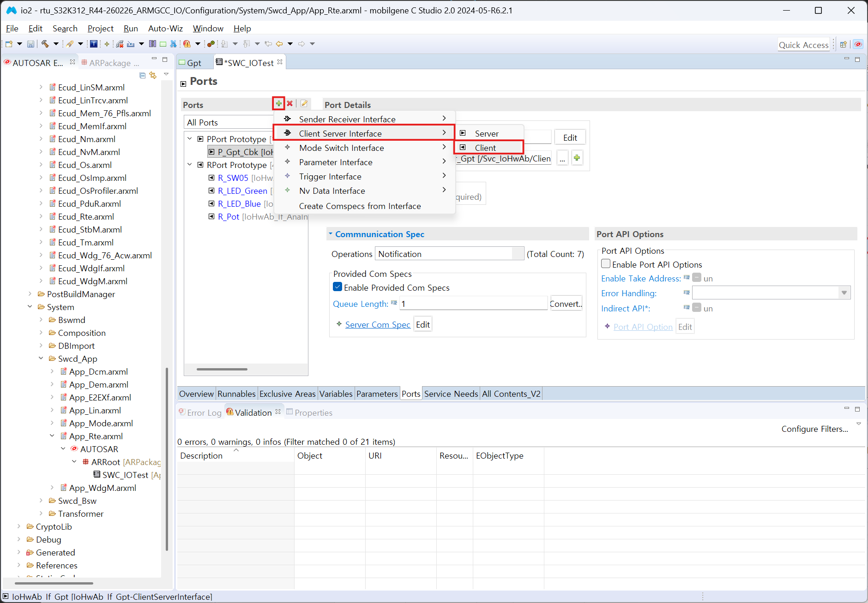Click the pencil Edit Port icon
Viewport: 868px width, 603px height.
click(x=304, y=103)
